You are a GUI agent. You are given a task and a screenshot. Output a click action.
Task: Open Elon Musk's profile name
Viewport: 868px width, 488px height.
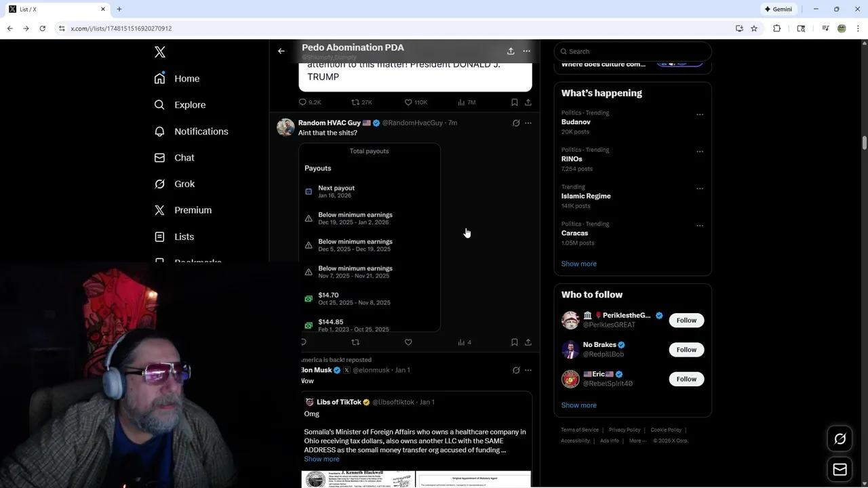click(x=317, y=370)
